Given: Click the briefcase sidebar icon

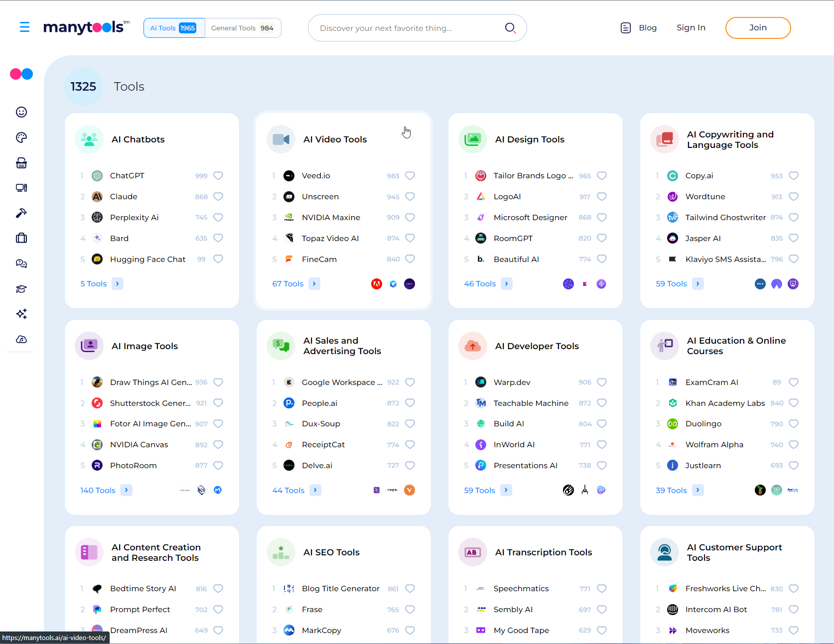Looking at the screenshot, I should 21,238.
